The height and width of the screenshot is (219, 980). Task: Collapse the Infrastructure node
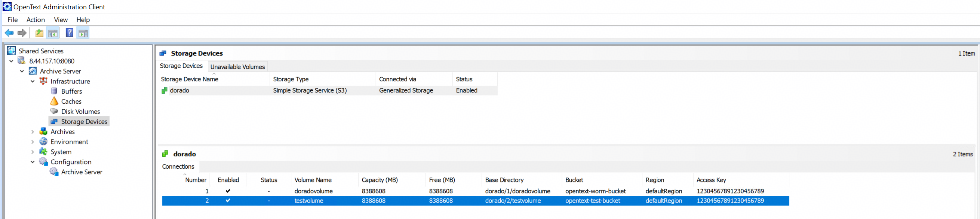32,81
